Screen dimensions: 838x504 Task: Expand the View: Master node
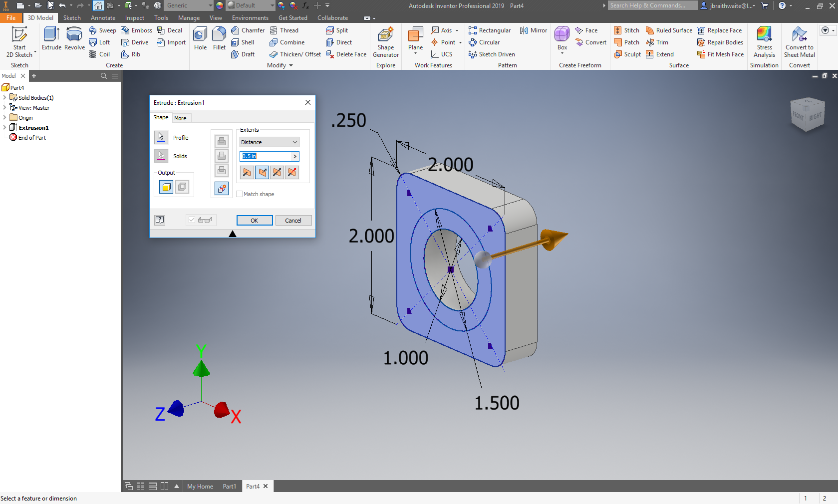[4, 108]
